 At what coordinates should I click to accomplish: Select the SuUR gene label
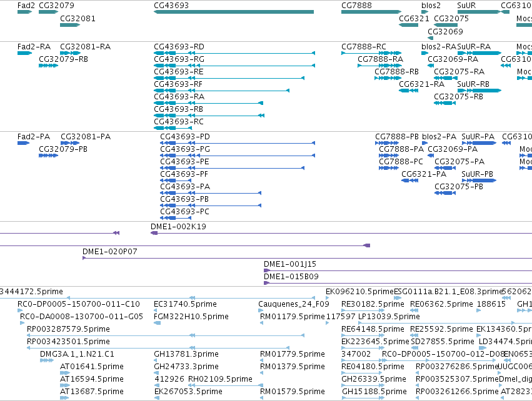[x=466, y=6]
